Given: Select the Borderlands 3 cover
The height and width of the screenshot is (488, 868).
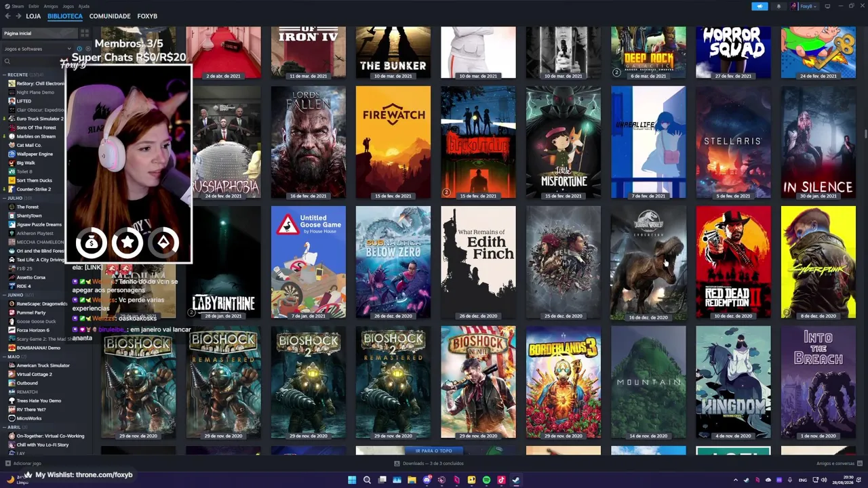Looking at the screenshot, I should pyautogui.click(x=564, y=382).
